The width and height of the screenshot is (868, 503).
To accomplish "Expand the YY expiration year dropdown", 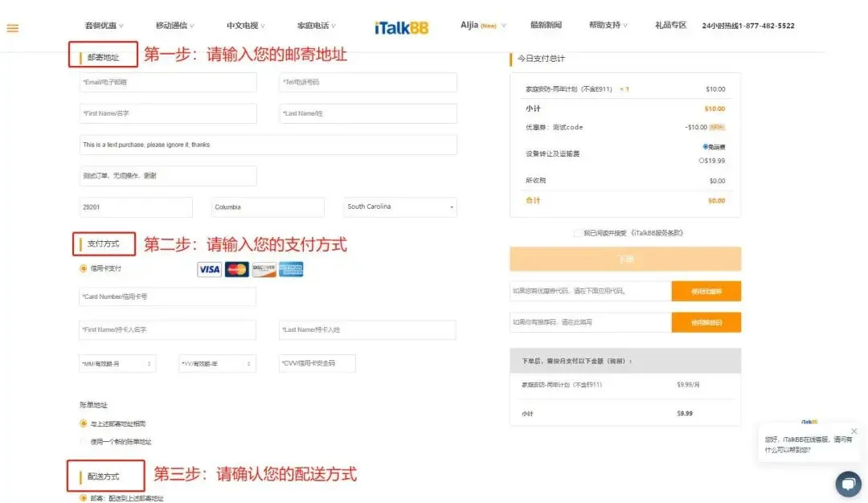I will tap(217, 364).
